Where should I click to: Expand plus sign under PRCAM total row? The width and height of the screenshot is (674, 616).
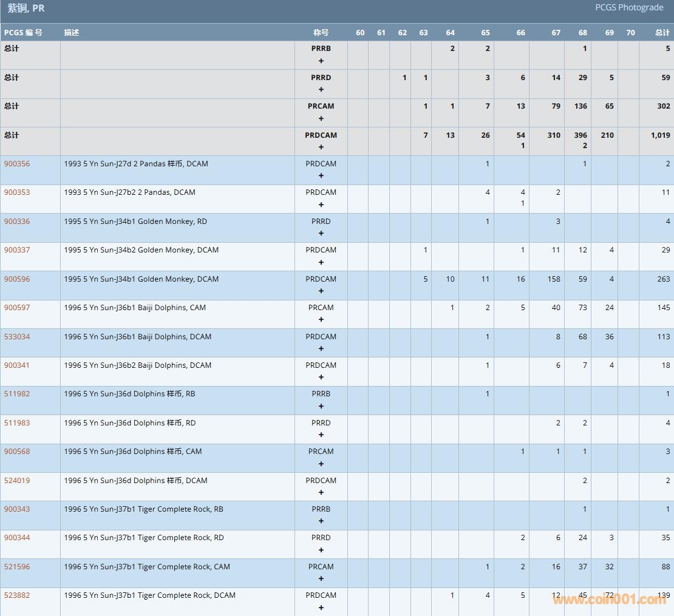coord(321,118)
